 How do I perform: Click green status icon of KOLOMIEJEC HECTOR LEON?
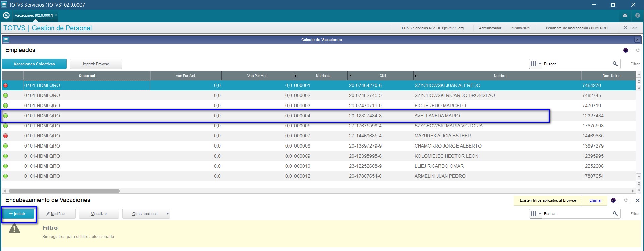tap(6, 156)
